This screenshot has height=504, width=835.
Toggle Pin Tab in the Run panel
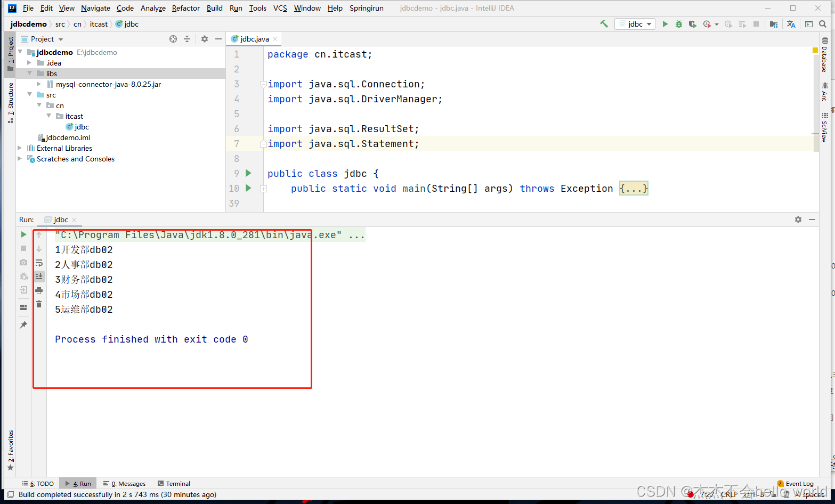pos(23,325)
